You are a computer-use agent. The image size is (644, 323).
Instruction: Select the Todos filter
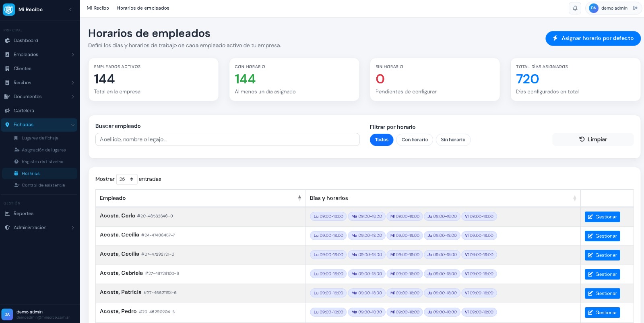382,140
